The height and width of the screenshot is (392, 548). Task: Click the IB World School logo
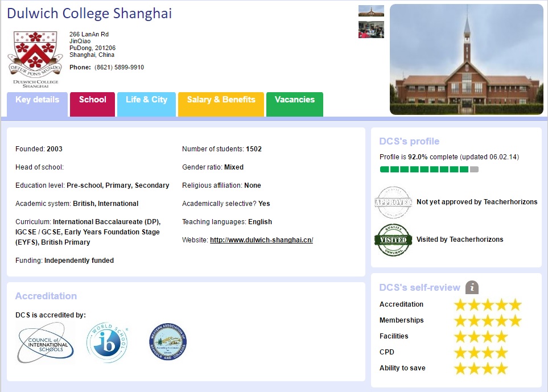click(x=108, y=343)
